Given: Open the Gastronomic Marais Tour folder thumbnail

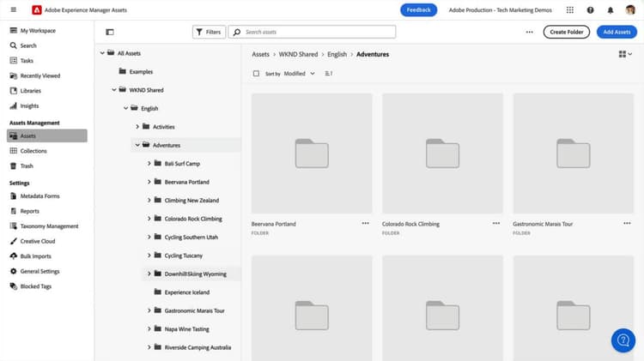Looking at the screenshot, I should (x=574, y=153).
